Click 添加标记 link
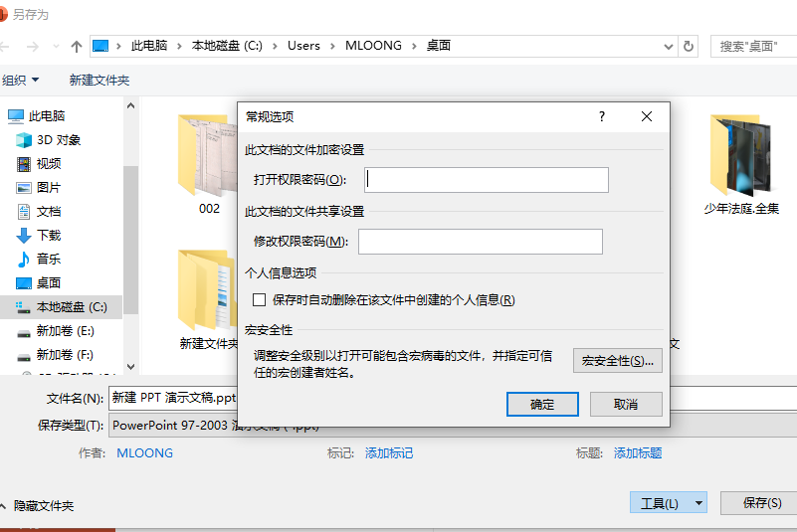Viewport: 797px width, 532px height. pyautogui.click(x=389, y=452)
